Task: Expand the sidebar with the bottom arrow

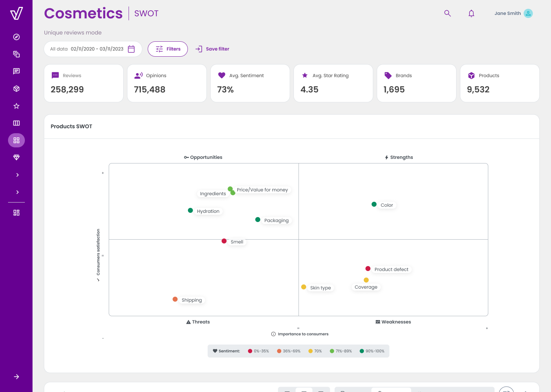Action: [16, 377]
